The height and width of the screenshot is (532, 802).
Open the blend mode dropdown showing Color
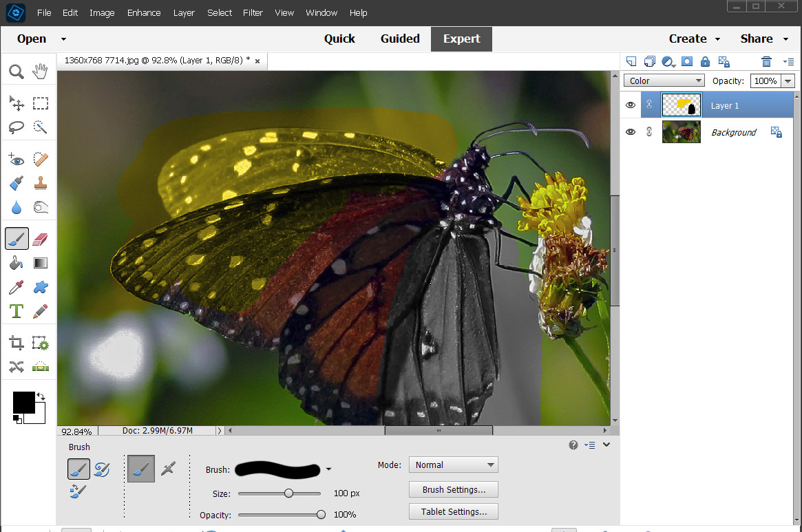[x=663, y=81]
